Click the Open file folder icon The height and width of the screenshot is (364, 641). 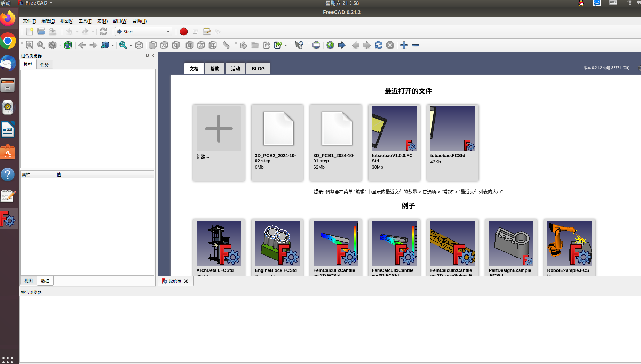[41, 32]
